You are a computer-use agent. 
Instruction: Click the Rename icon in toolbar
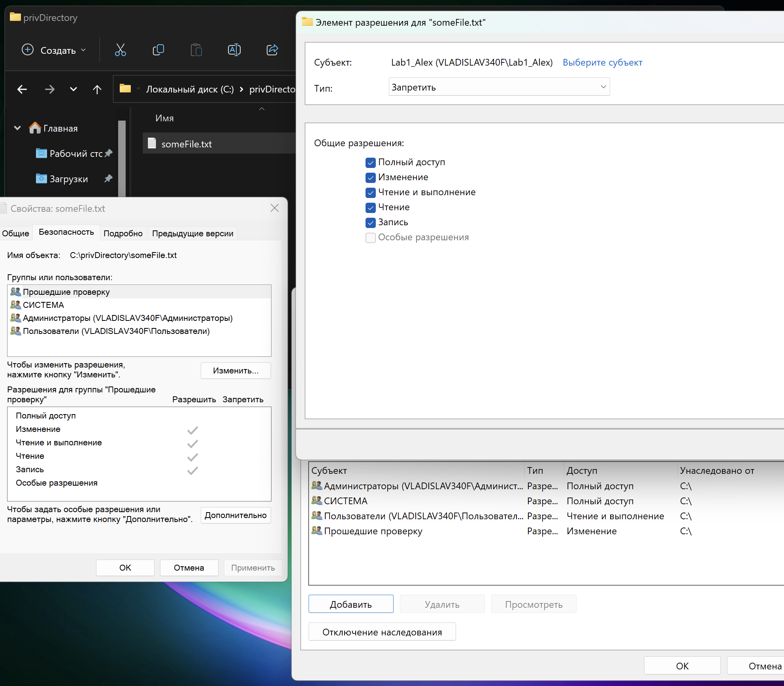(234, 50)
